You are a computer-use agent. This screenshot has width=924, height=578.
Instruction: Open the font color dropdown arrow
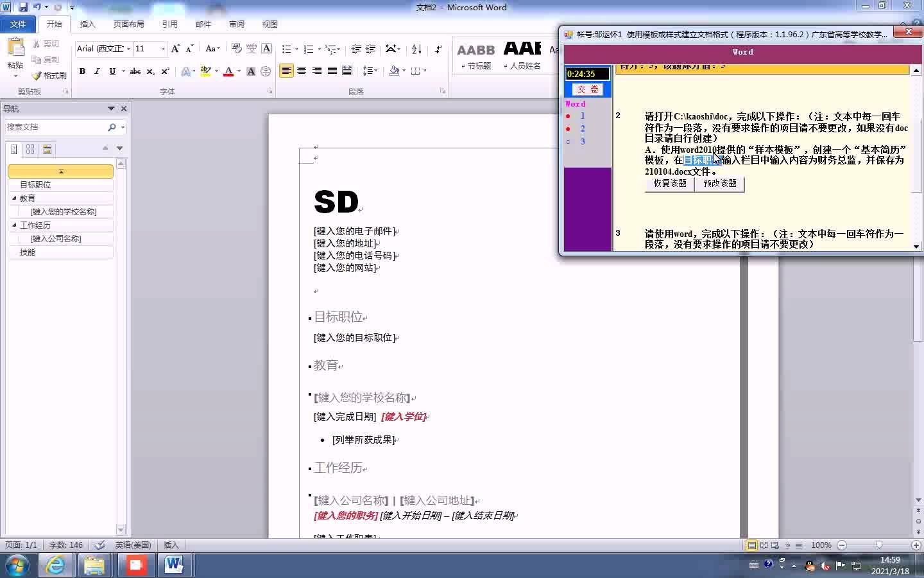(x=239, y=71)
